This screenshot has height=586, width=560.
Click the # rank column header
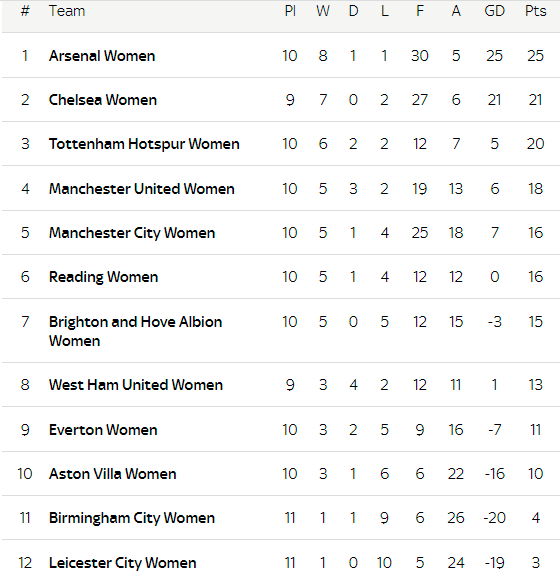click(x=25, y=11)
